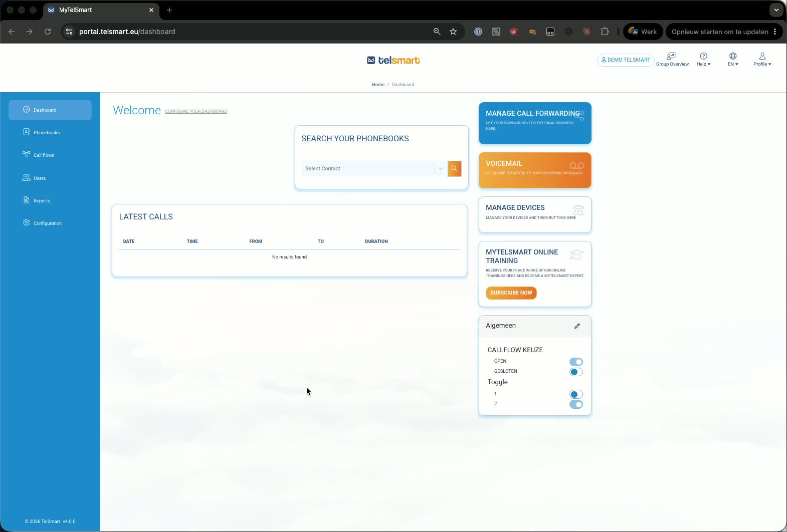
Task: Click the browser back arrow
Action: pos(12,32)
